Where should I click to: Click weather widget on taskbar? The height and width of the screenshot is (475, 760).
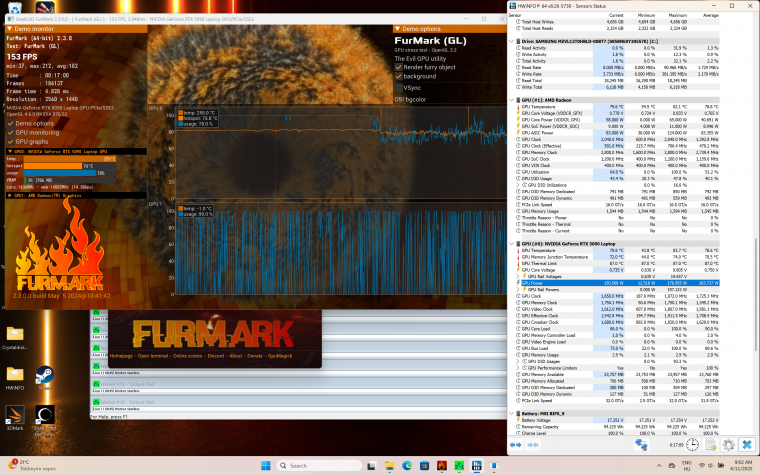pos(32,465)
